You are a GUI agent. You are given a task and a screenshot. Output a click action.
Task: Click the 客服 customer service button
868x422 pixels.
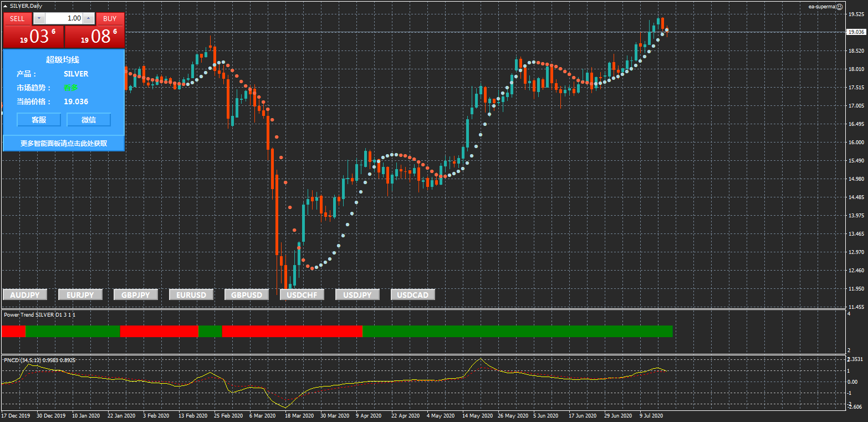(39, 120)
